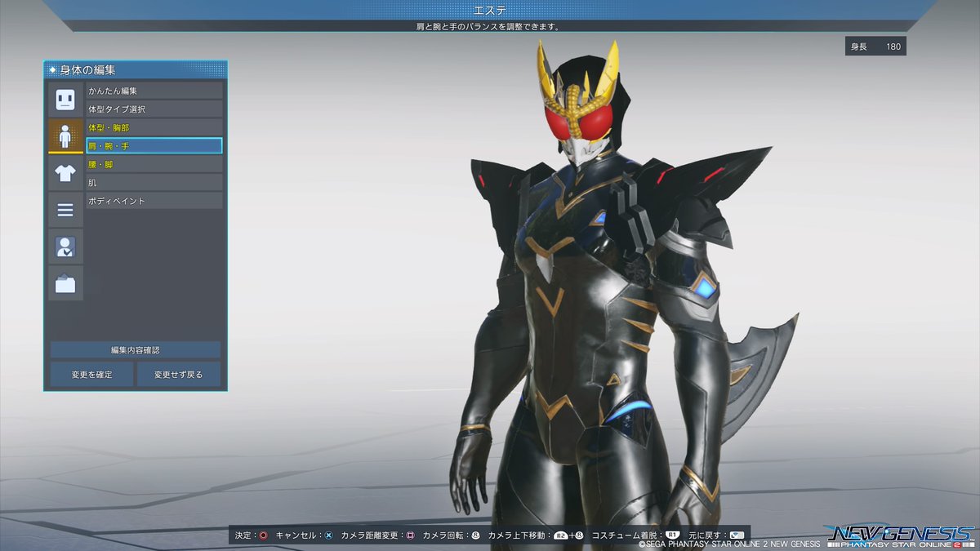Open 腰・脚 menu entry
This screenshot has width=980, height=551.
[x=154, y=164]
